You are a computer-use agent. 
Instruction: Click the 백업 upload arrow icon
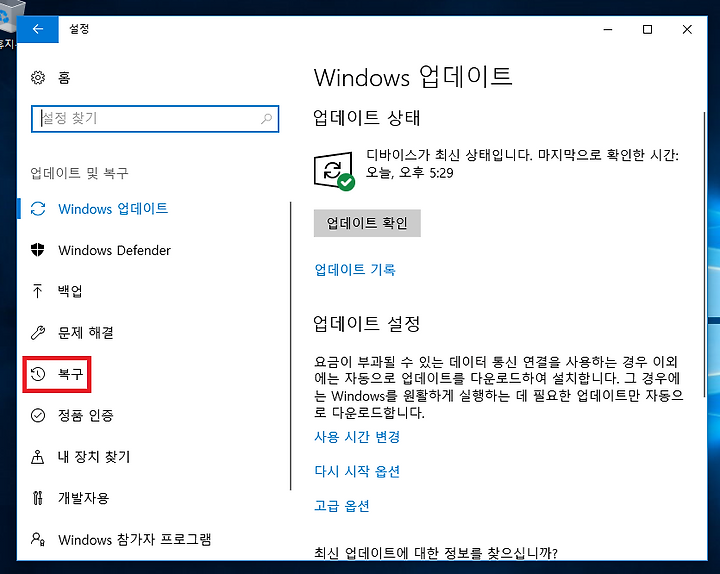(x=38, y=291)
